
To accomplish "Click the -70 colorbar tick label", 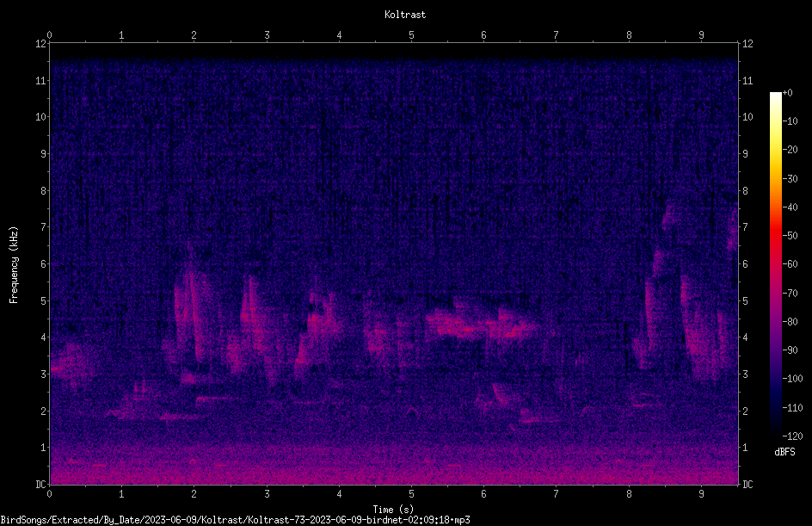I will click(x=790, y=294).
